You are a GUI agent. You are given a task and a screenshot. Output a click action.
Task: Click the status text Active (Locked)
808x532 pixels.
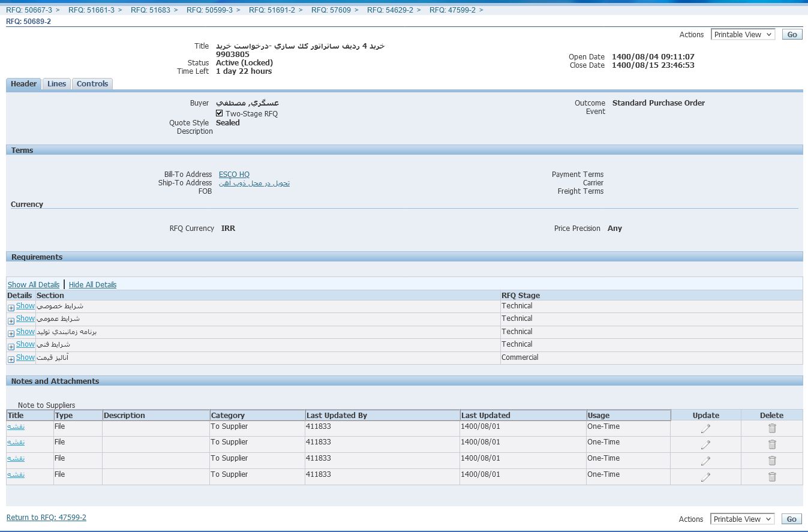pyautogui.click(x=244, y=63)
